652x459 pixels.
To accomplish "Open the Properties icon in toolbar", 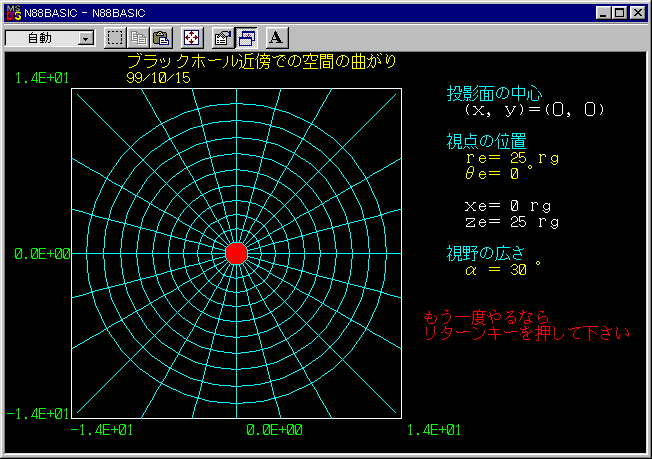I will [223, 38].
